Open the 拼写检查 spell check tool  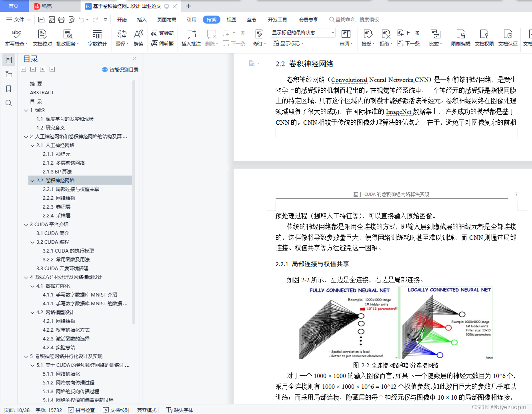(x=16, y=38)
